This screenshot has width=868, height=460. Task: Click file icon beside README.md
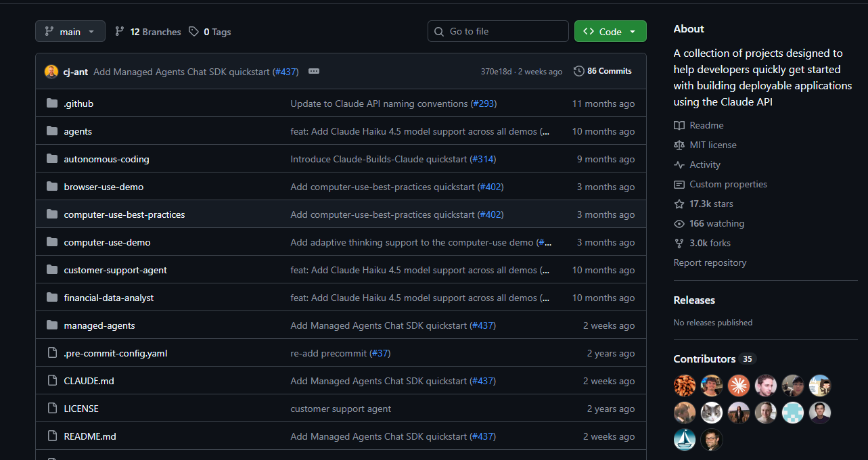pyautogui.click(x=52, y=436)
